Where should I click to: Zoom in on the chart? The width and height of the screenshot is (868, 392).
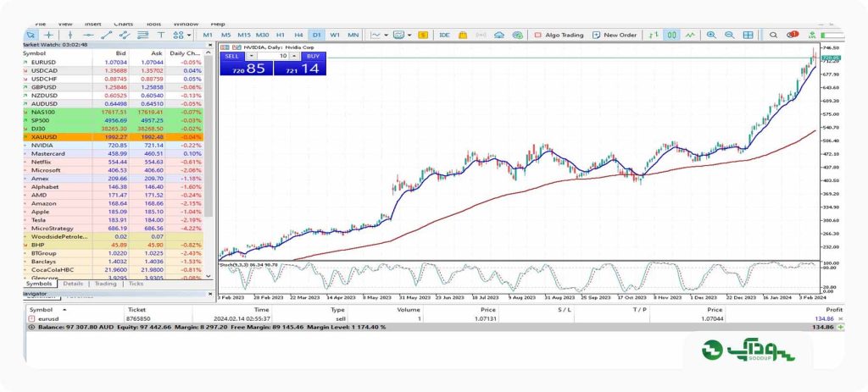711,35
